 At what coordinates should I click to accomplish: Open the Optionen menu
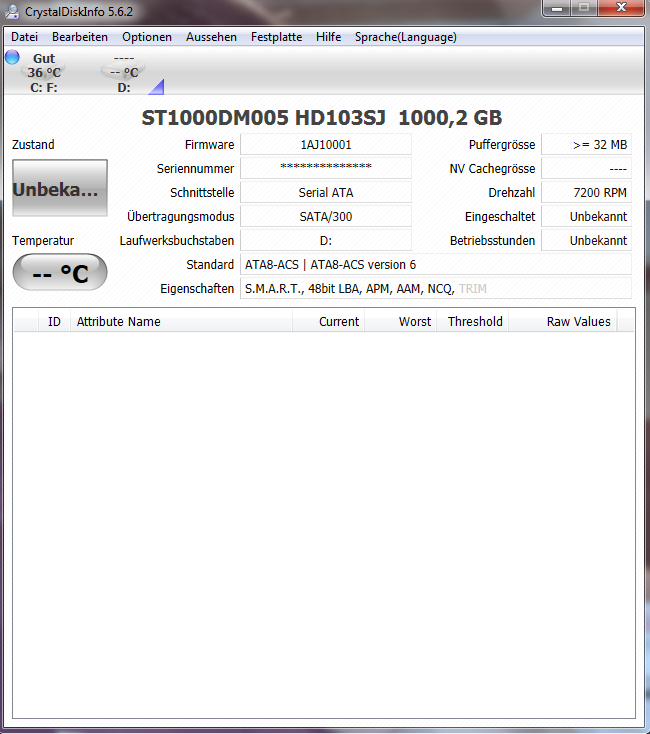coord(147,37)
